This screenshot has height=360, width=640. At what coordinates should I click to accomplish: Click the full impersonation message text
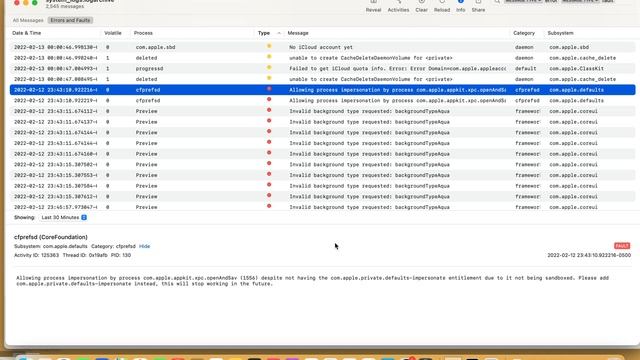coord(312,281)
